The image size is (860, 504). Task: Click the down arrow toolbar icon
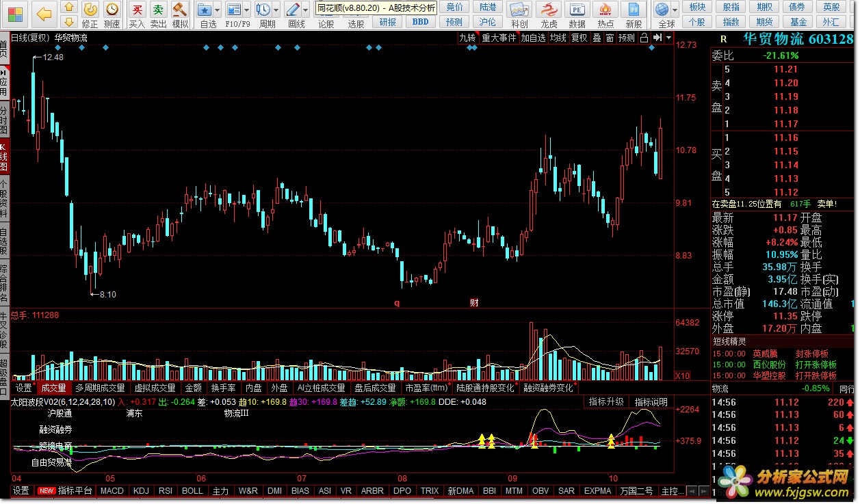(68, 21)
